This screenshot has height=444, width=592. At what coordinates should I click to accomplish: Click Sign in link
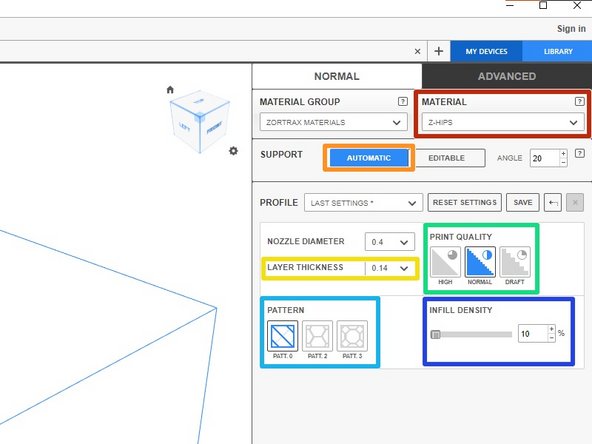(571, 29)
